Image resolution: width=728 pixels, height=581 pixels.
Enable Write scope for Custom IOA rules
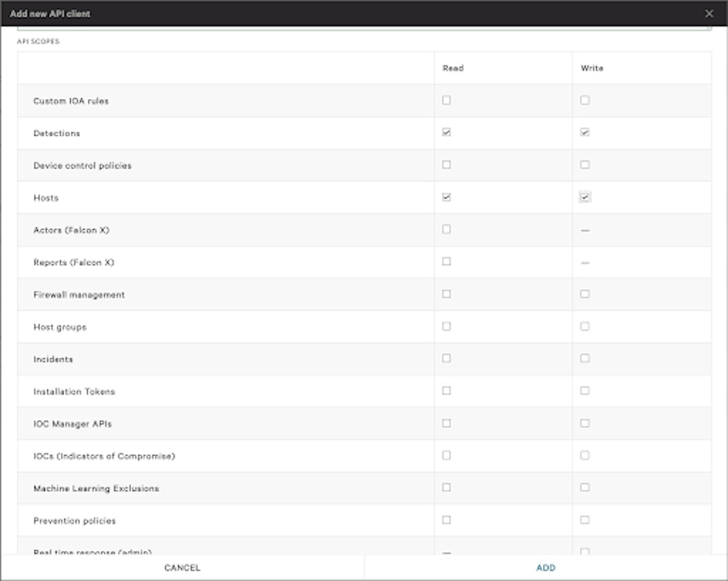585,100
